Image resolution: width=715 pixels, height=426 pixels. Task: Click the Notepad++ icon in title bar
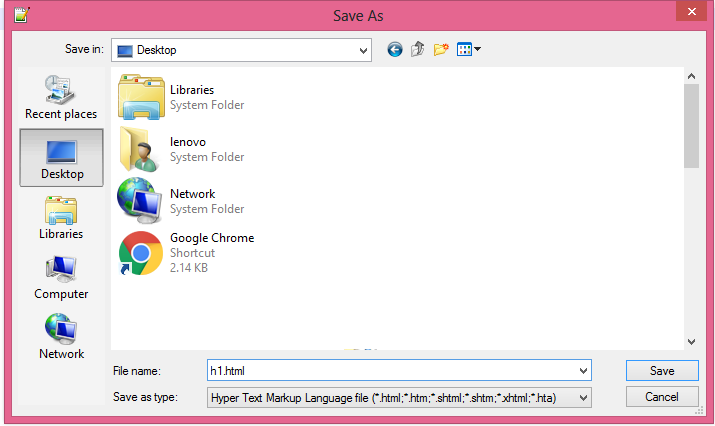coord(21,15)
